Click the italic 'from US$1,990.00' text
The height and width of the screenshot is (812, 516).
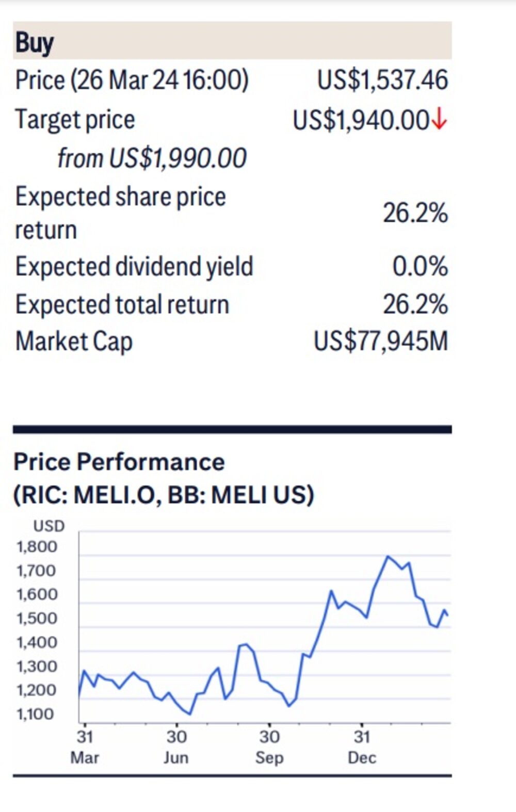[x=152, y=158]
